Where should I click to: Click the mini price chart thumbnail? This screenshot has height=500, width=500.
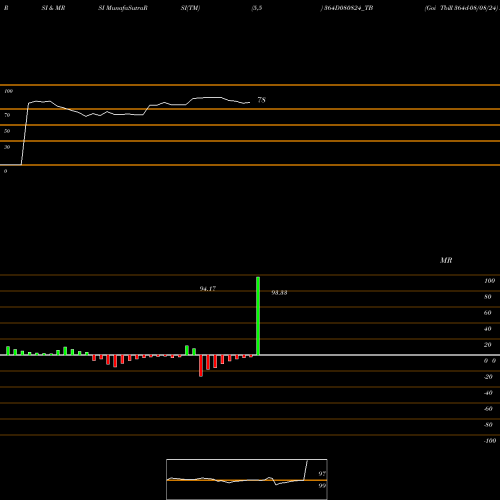click(247, 479)
